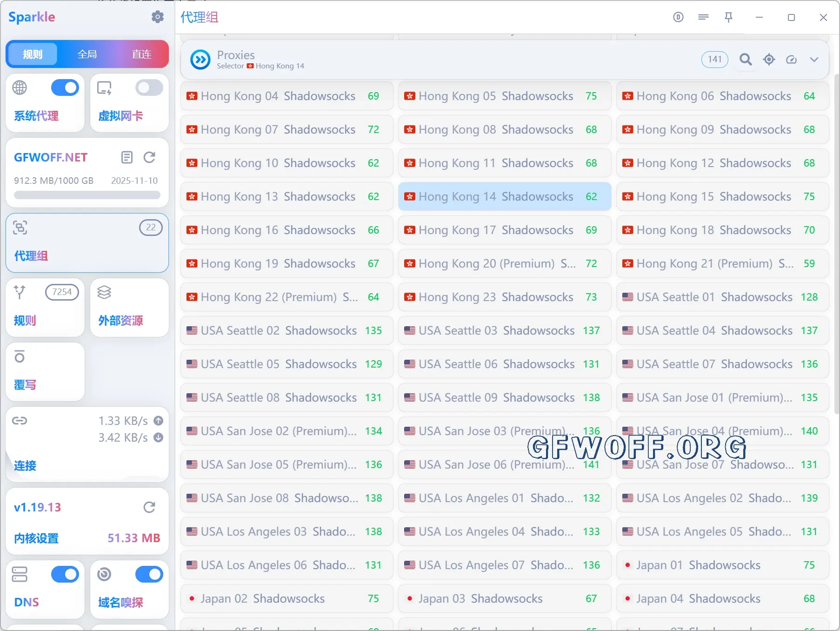Run latency test with speedometer icon
The image size is (840, 631).
pyautogui.click(x=791, y=60)
